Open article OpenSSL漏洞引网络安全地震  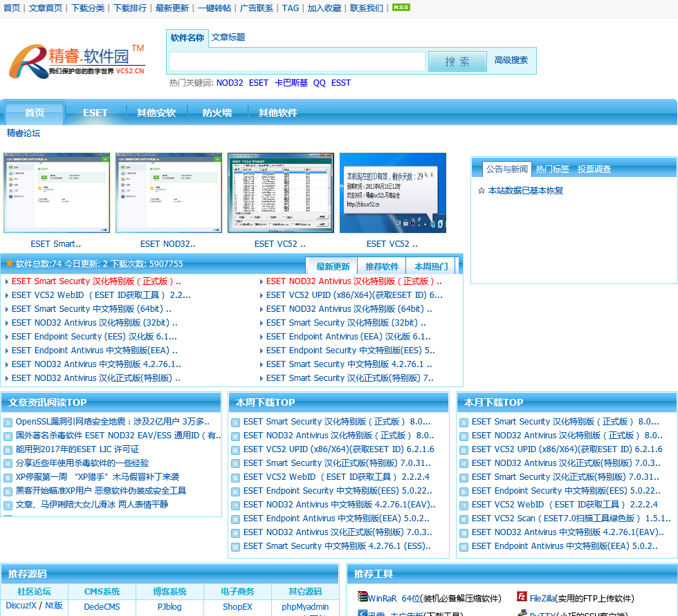pyautogui.click(x=112, y=422)
